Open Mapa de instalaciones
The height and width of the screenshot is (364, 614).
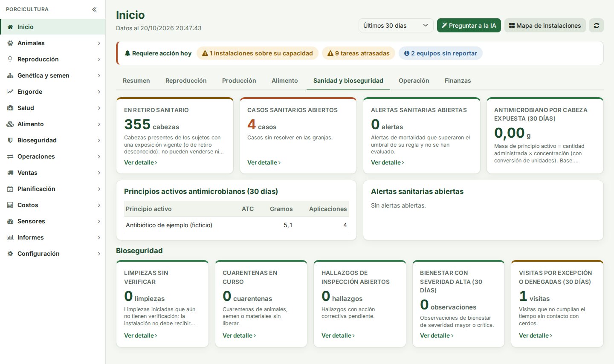tap(545, 26)
